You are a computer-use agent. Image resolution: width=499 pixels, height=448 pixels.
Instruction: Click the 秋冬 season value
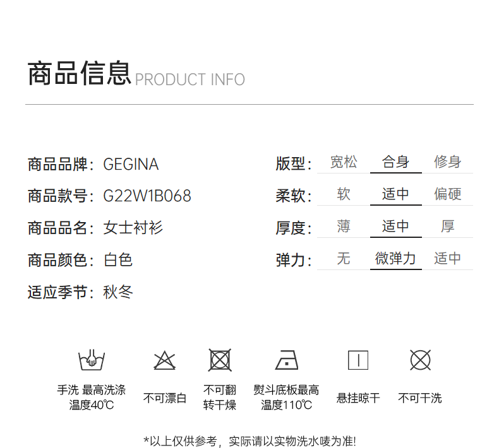118,292
